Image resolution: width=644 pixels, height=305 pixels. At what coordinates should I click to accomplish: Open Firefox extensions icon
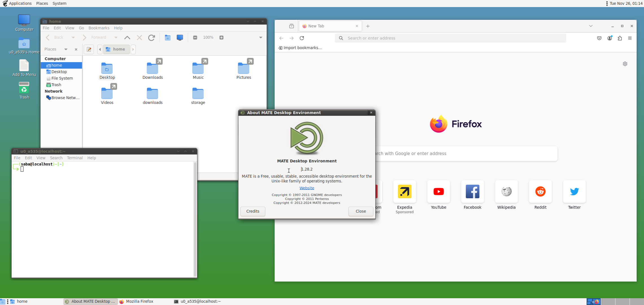[x=620, y=38]
